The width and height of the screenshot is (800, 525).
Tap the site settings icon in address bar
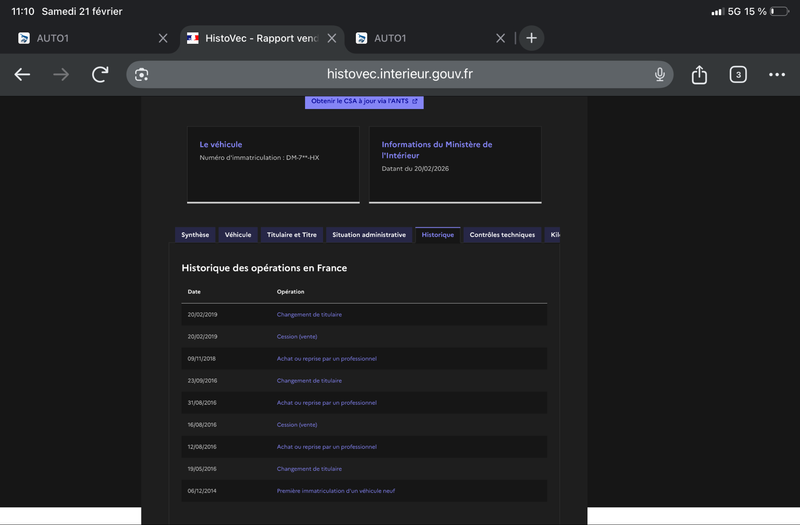(x=142, y=75)
